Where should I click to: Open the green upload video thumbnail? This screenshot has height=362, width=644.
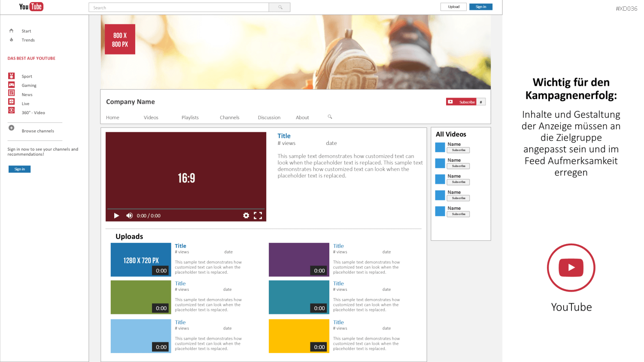click(x=141, y=297)
